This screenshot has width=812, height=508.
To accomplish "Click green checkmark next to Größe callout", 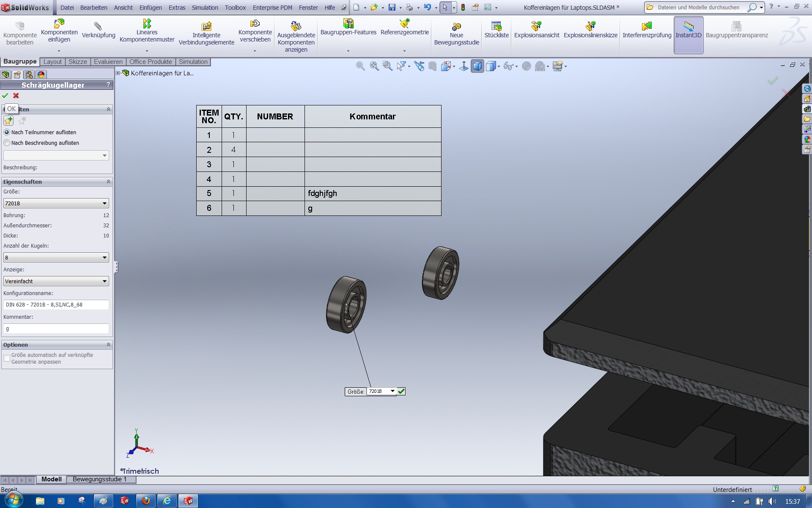I will 401,392.
